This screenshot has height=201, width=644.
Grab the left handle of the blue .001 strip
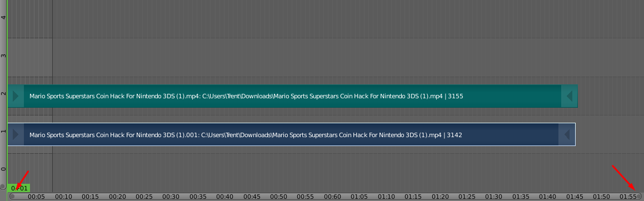click(x=16, y=134)
